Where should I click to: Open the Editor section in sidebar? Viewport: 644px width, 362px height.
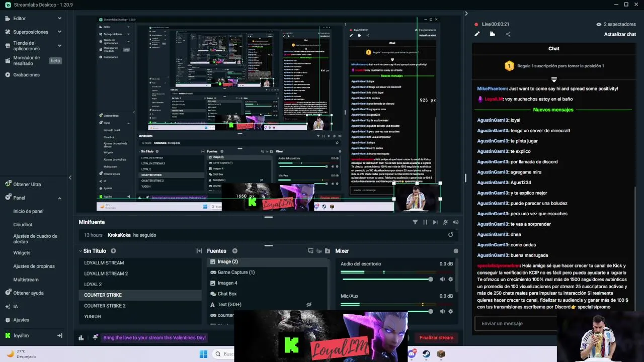click(x=19, y=19)
